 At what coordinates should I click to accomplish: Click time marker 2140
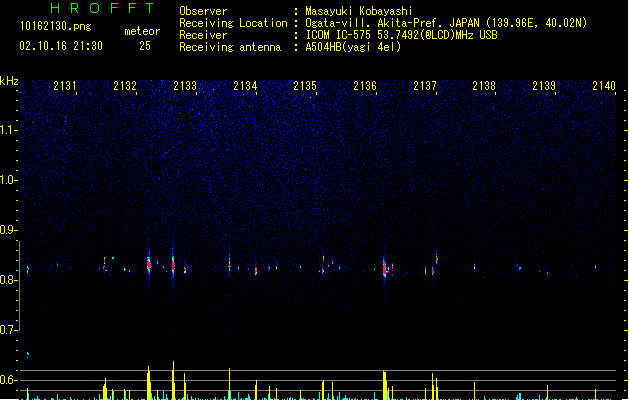[x=604, y=86]
